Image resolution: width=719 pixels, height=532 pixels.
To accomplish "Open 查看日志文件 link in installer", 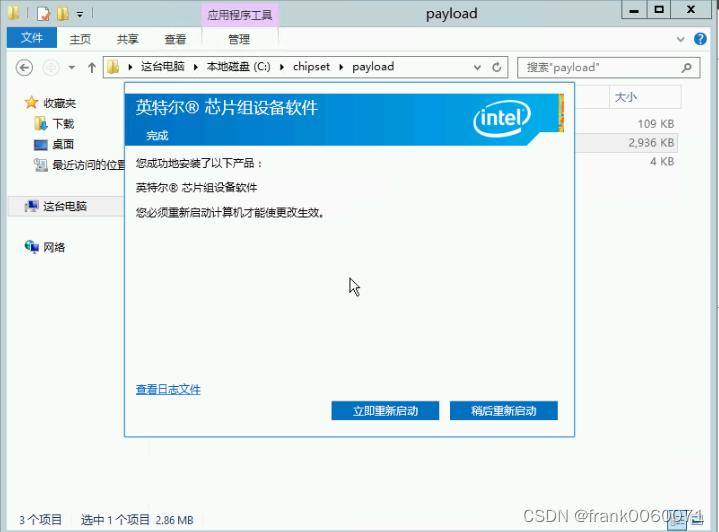I will 168,389.
